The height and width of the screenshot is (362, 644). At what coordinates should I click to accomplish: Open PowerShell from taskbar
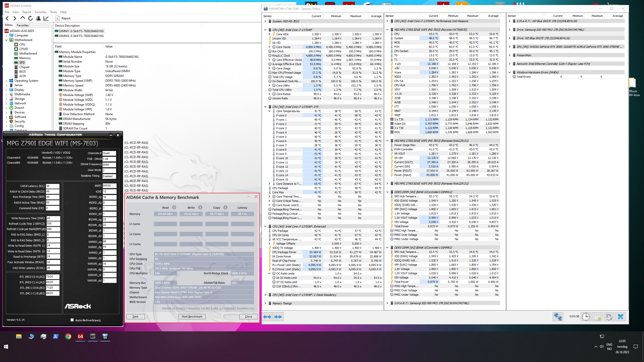tap(56, 336)
